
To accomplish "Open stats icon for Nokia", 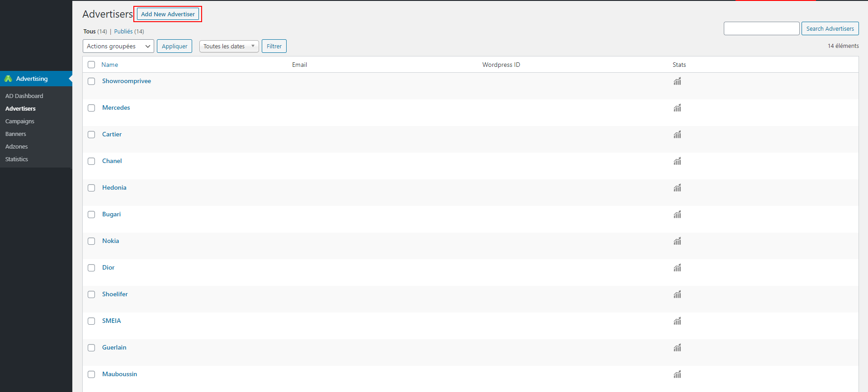I will (677, 241).
